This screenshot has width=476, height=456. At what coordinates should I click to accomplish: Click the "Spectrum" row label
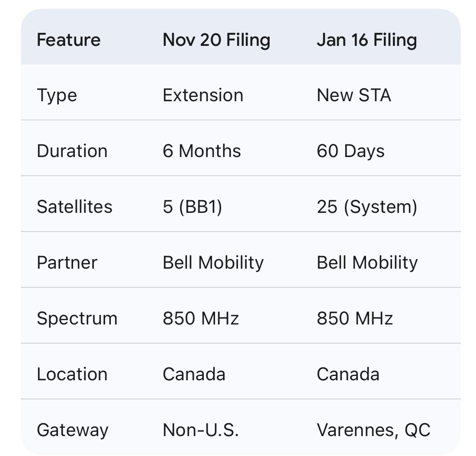[77, 318]
